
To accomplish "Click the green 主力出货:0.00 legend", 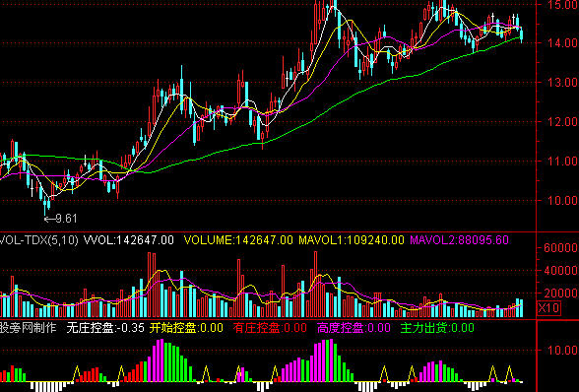I will pos(437,328).
